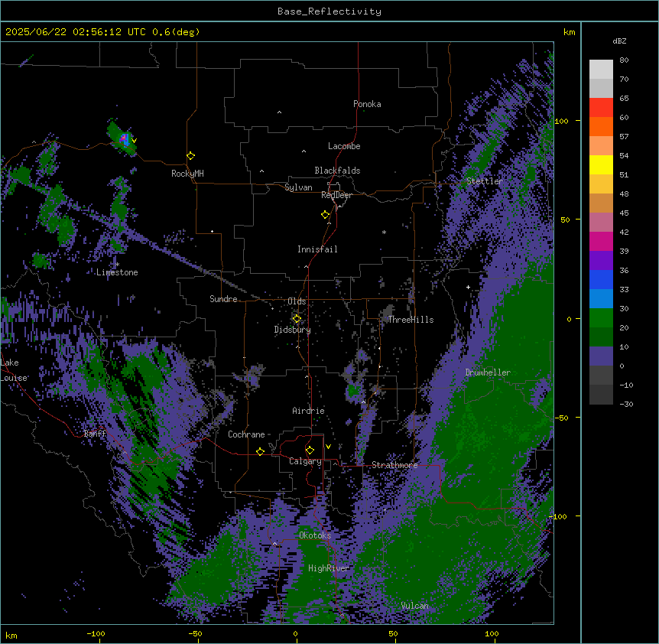This screenshot has width=659, height=644.
Task: Click the yellow diamond marker above Didsbury
Action: (x=297, y=319)
